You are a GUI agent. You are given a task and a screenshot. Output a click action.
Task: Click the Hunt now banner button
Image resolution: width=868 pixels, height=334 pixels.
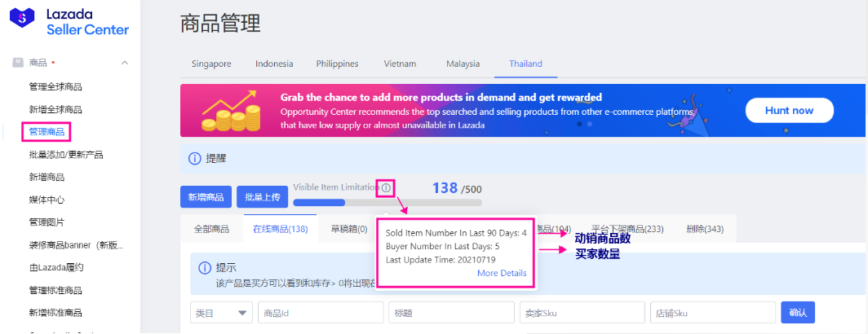(790, 110)
